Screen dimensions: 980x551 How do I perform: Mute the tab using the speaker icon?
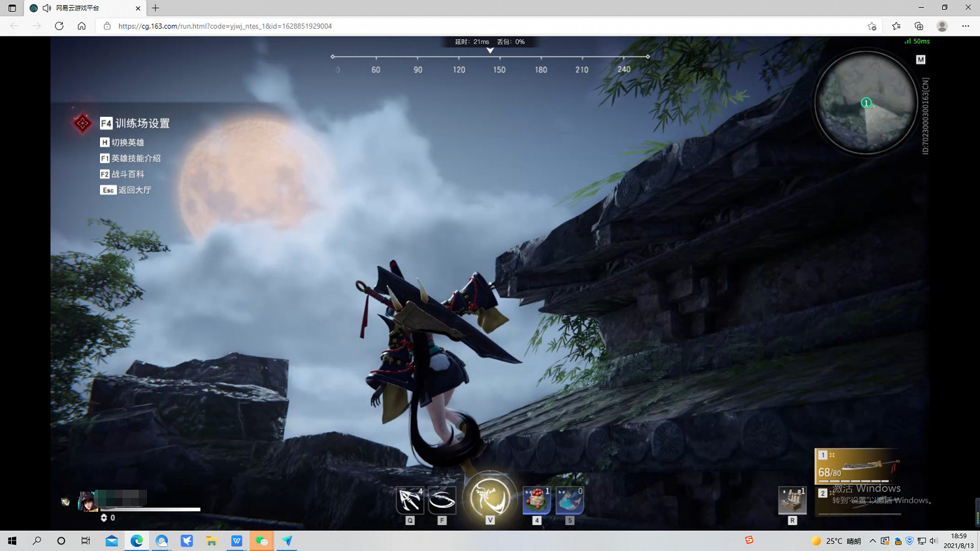(47, 8)
